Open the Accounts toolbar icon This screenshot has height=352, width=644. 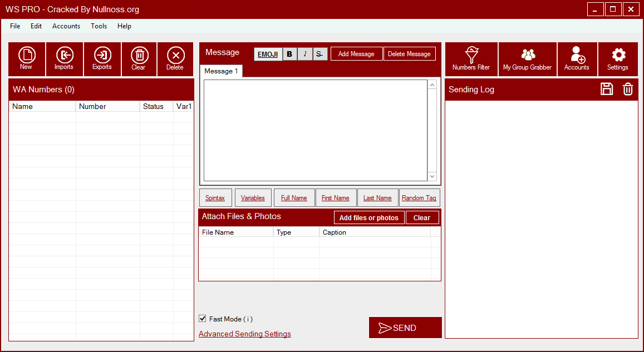pyautogui.click(x=577, y=59)
